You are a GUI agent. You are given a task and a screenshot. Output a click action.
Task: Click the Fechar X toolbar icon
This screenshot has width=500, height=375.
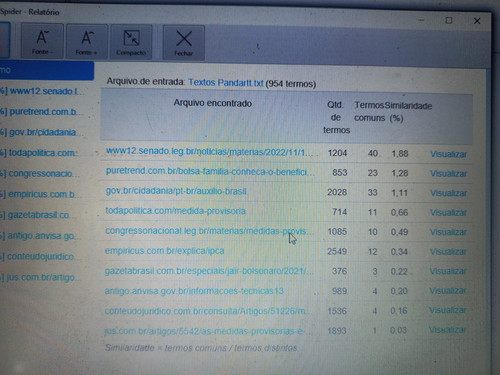pos(184,43)
